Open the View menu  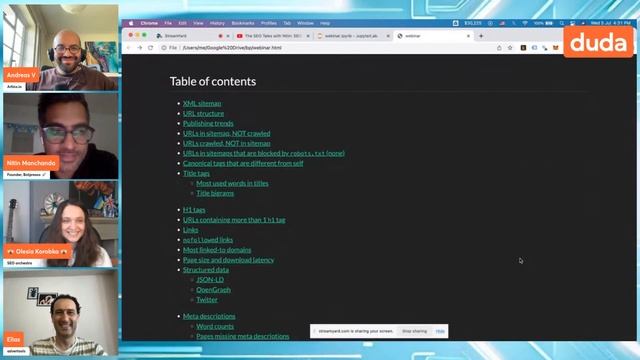198,23
